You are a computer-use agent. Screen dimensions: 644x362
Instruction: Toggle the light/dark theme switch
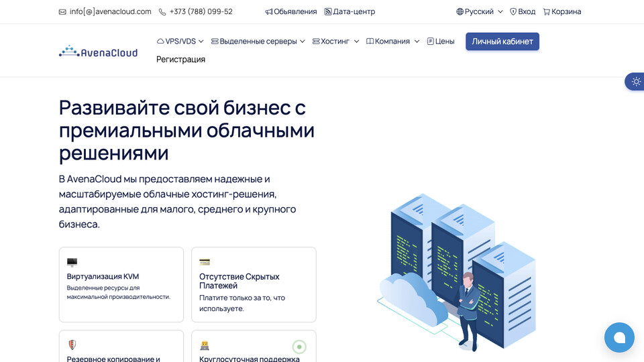point(636,82)
